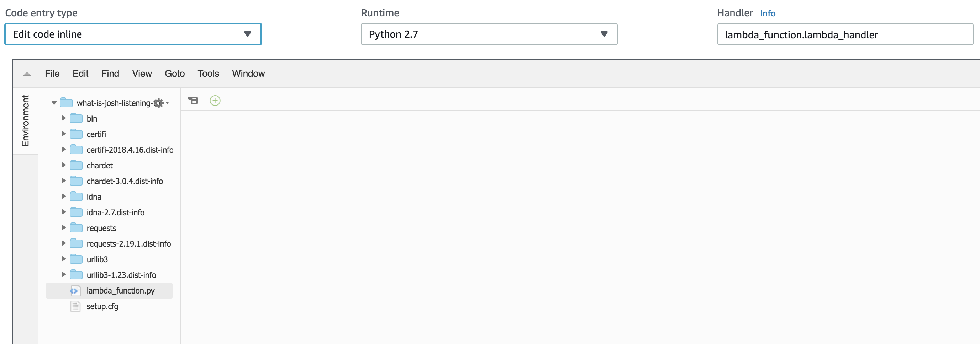Open the File menu
Viewport: 980px width, 344px height.
(52, 73)
